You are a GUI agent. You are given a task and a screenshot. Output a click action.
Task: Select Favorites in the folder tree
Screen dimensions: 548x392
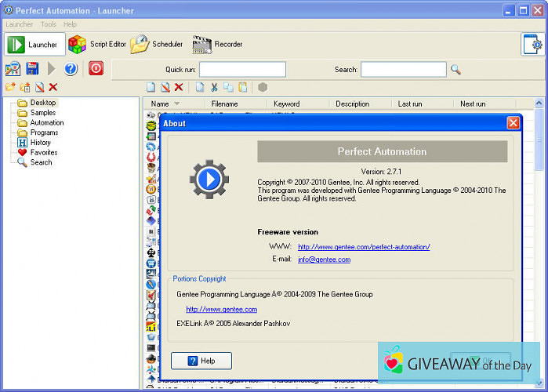click(43, 153)
